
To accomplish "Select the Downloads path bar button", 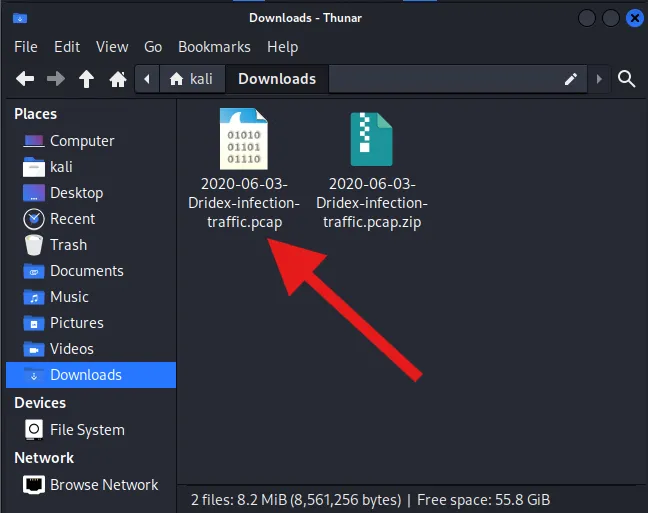I will 277,79.
